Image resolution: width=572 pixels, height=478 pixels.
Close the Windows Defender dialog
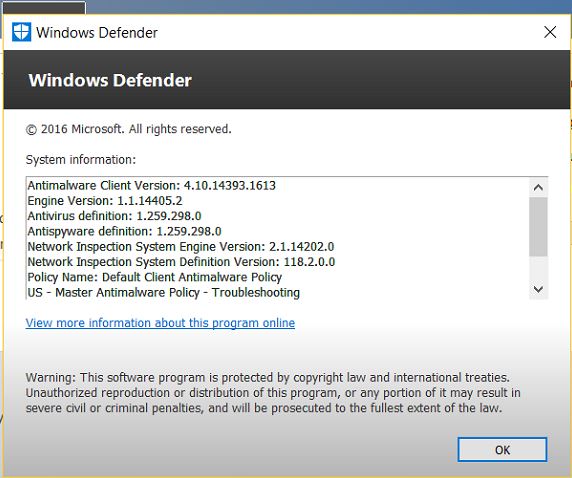[550, 32]
